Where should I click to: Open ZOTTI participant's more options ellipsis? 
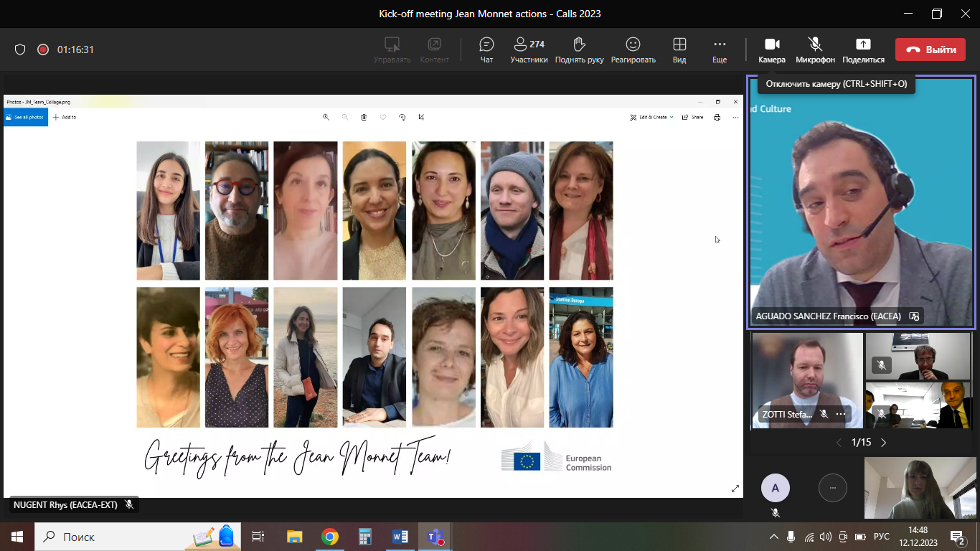click(x=841, y=414)
